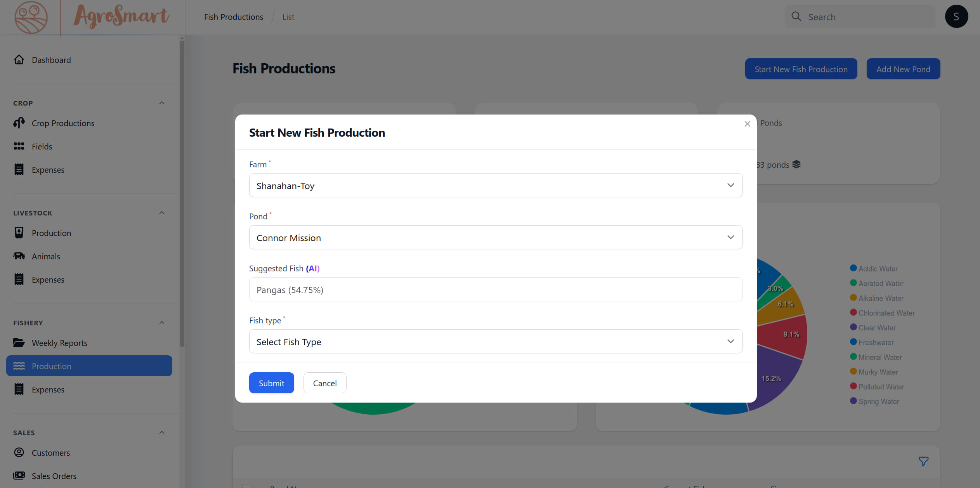Image resolution: width=980 pixels, height=488 pixels.
Task: Click the Crop Productions plant icon
Action: pos(19,123)
